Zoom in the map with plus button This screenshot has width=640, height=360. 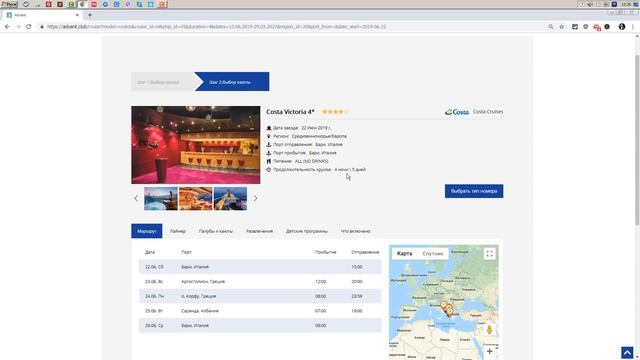(x=489, y=351)
